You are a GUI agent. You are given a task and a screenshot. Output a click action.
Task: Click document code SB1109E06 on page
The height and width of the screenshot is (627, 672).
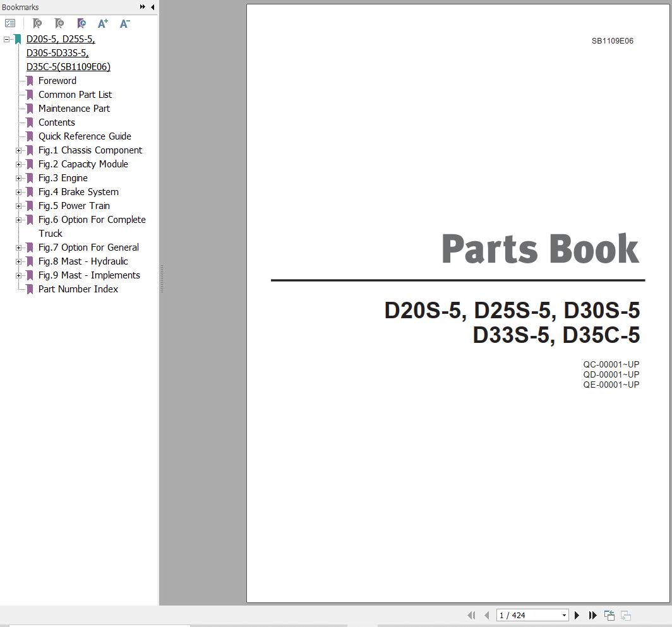click(613, 40)
